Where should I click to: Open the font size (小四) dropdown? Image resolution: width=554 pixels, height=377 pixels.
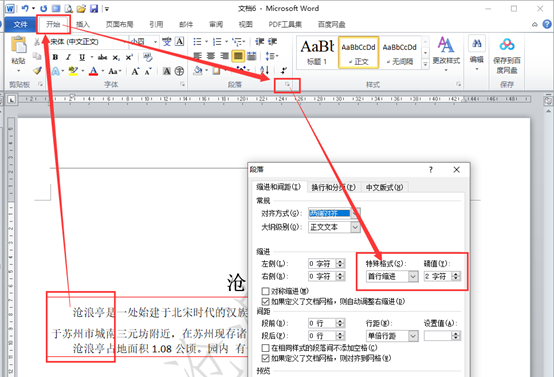[155, 42]
